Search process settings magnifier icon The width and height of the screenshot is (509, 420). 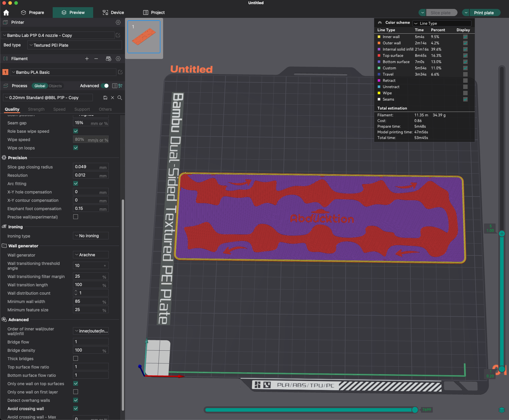[120, 98]
